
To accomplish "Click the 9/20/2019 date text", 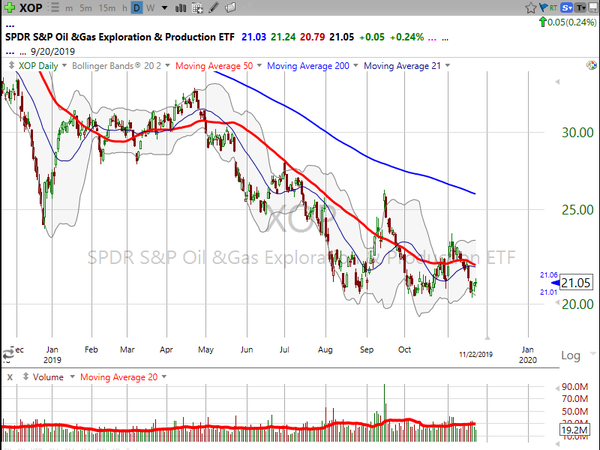I will click(53, 51).
